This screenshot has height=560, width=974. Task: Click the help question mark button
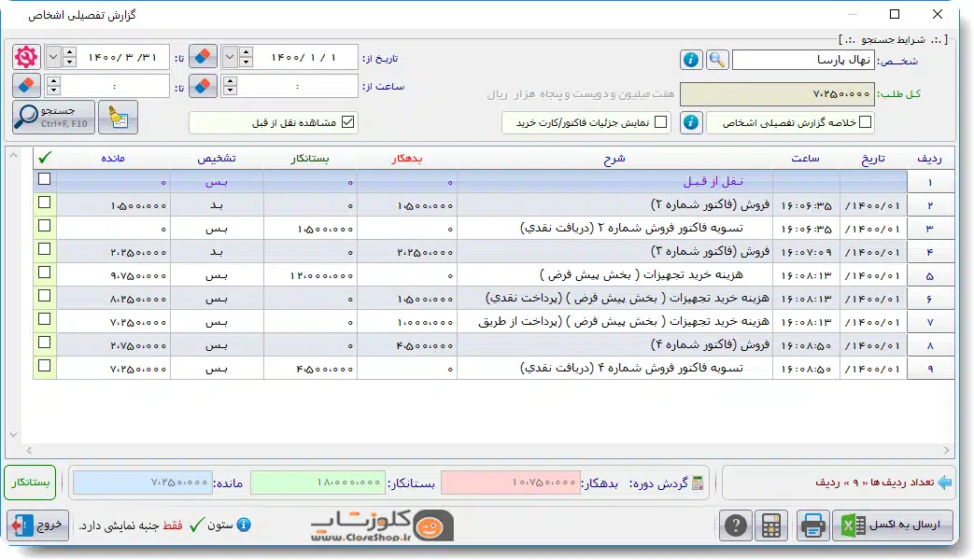pyautogui.click(x=736, y=525)
